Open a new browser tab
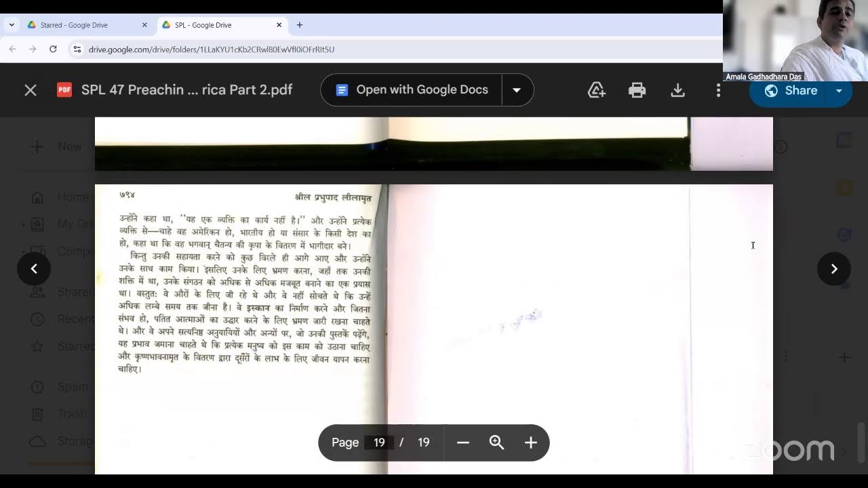This screenshot has height=488, width=868. point(300,25)
